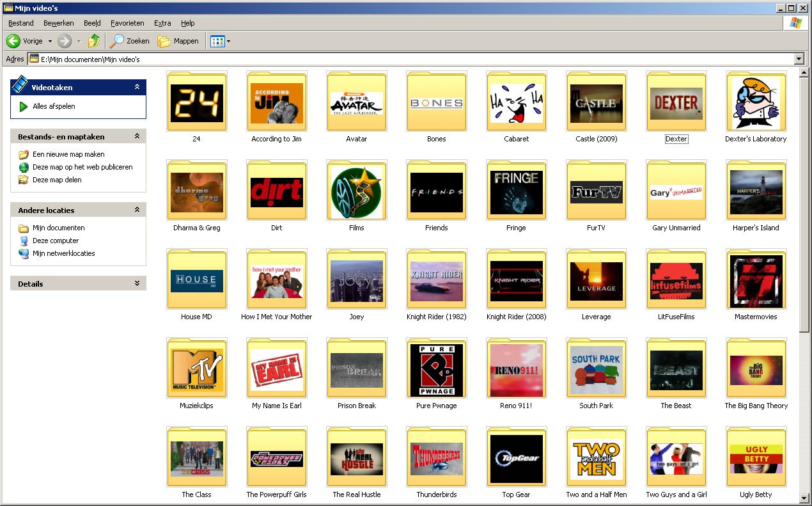Go to Mijn netwerklocaties
The image size is (812, 506).
point(63,253)
